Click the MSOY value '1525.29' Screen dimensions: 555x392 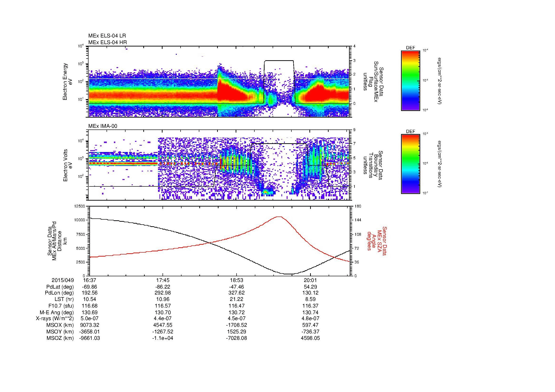pos(236,332)
